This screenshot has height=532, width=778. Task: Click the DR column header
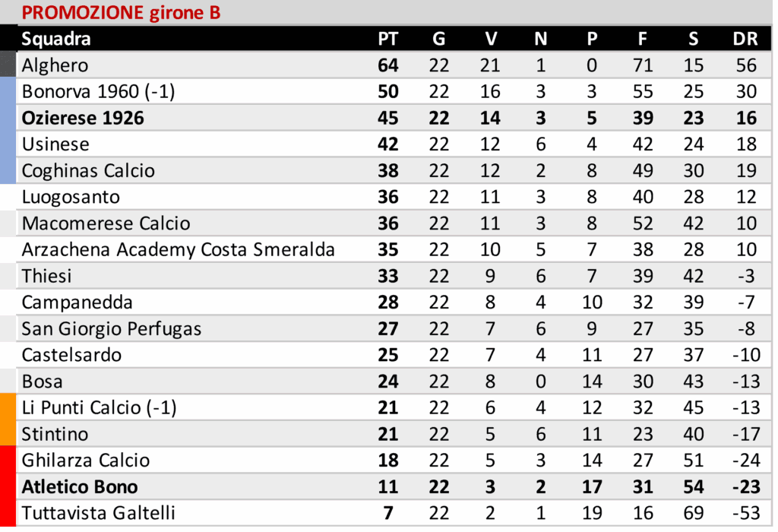[745, 39]
